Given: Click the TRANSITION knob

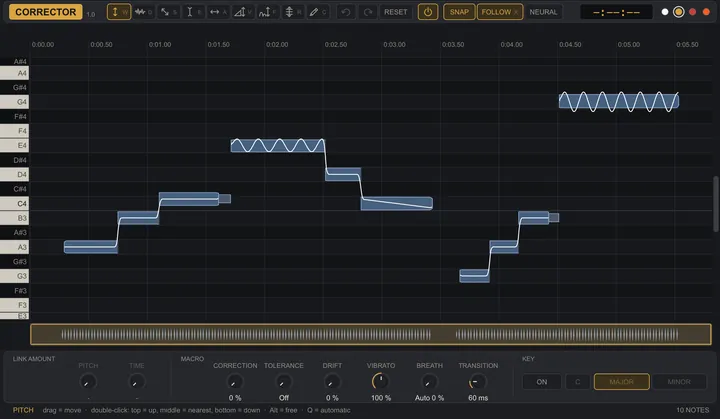Looking at the screenshot, I should [478, 382].
